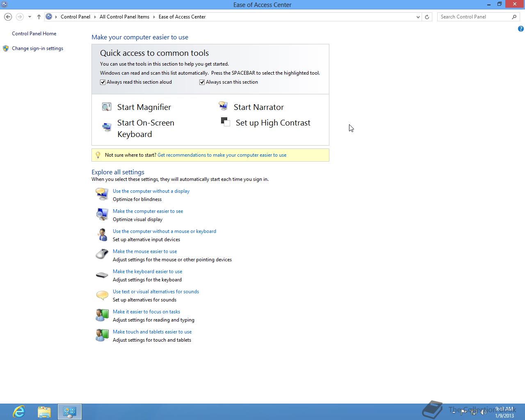Click the 'Control Panel' breadcrumb

coord(75,17)
